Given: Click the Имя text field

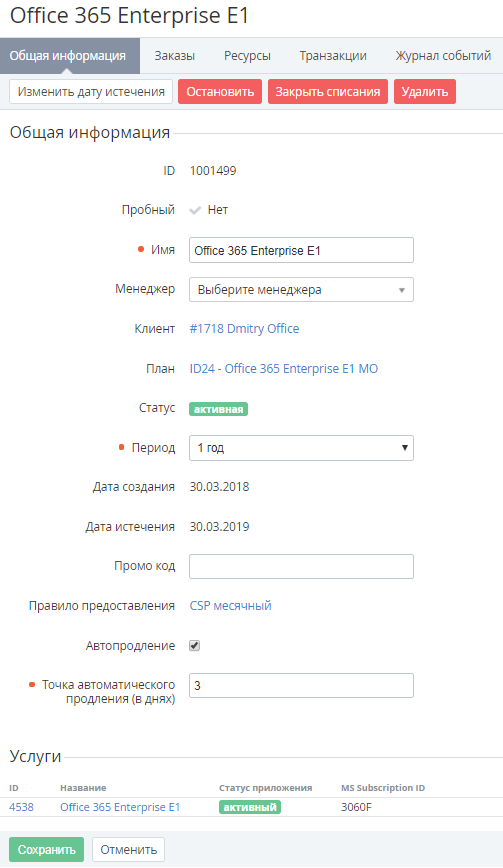Looking at the screenshot, I should (301, 250).
